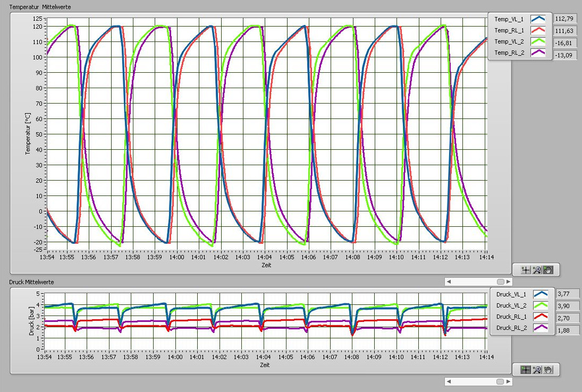582x392 pixels.
Task: Click the Temp_VL_1 value field 112,79
Action: tap(565, 19)
